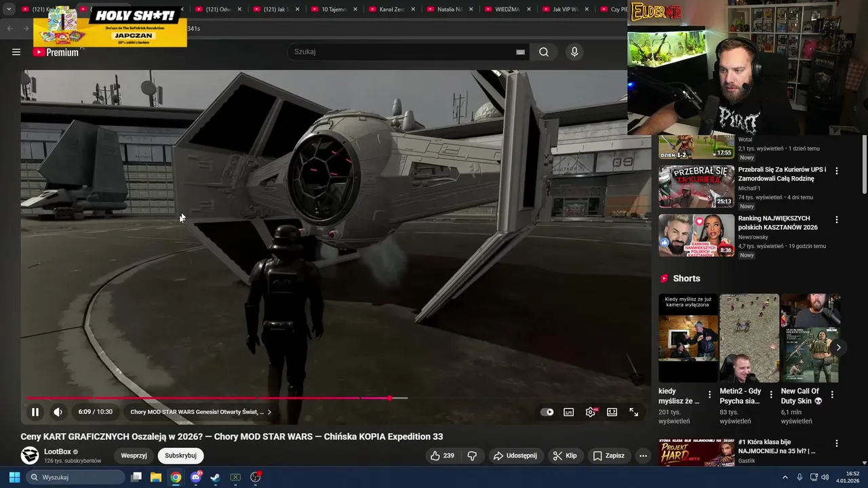The image size is (868, 488).
Task: Click the 6:09 / 10:30 time display
Action: (x=96, y=412)
